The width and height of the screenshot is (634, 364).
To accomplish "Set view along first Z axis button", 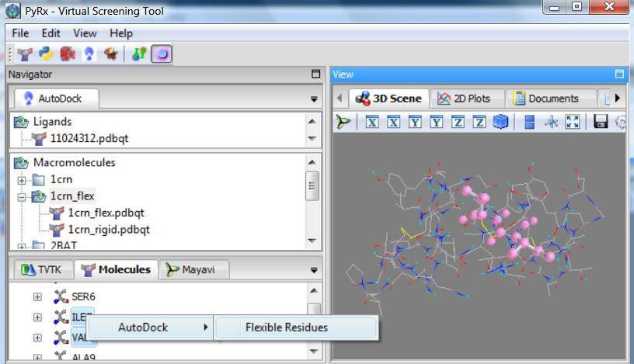I will [x=458, y=122].
